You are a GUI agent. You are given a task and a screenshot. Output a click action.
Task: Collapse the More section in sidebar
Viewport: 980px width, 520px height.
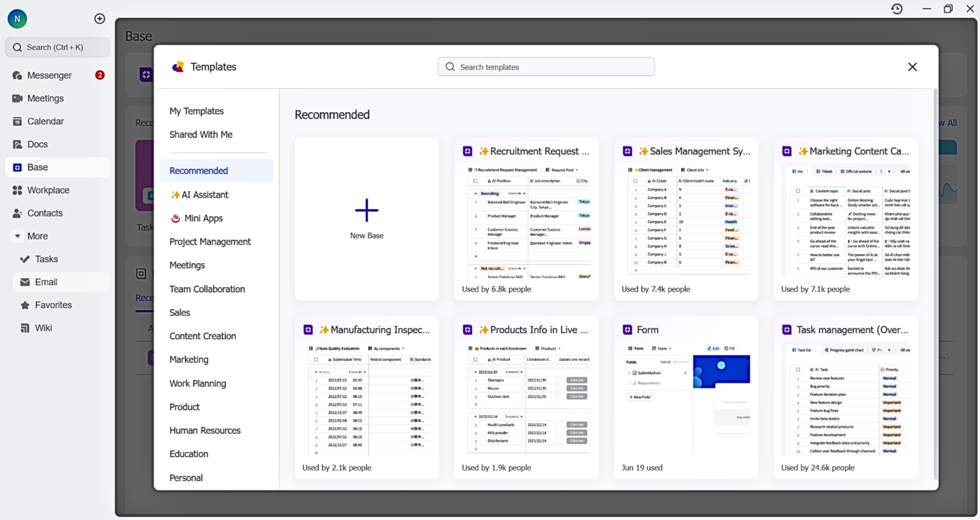coord(18,236)
